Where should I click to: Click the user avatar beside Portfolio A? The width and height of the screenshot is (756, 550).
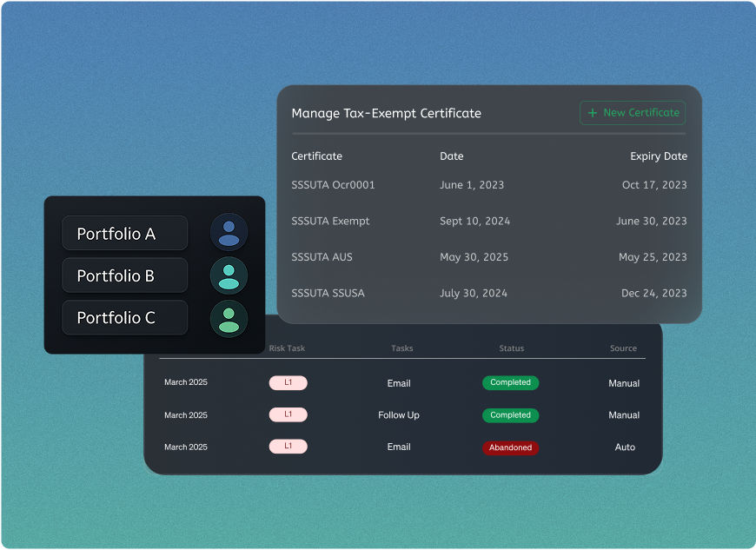coord(229,233)
